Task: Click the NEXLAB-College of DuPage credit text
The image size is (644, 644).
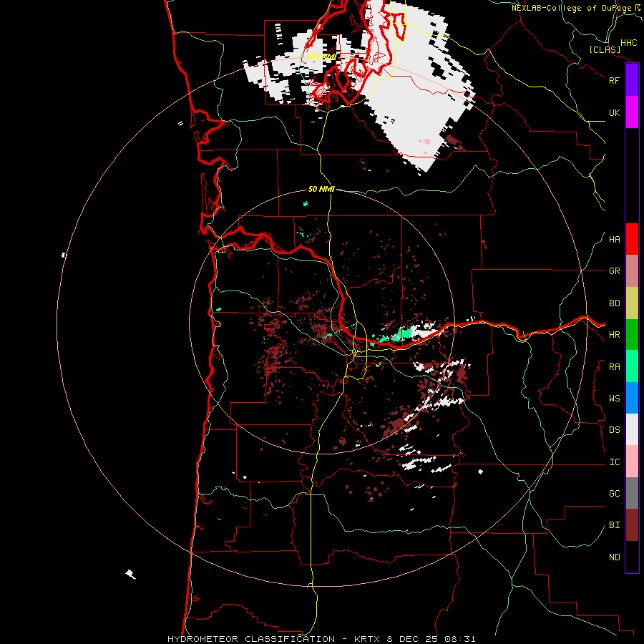Action: point(574,8)
